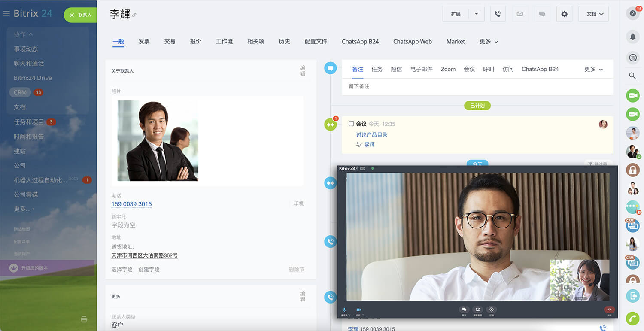This screenshot has height=331, width=644.
Task: Open the dropdown arrow next to 扩展
Action: click(477, 14)
